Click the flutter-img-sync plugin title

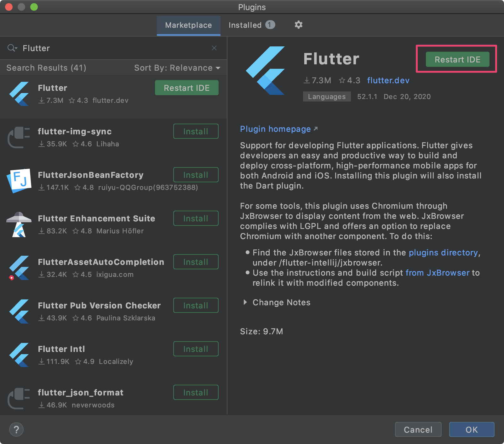coord(75,131)
